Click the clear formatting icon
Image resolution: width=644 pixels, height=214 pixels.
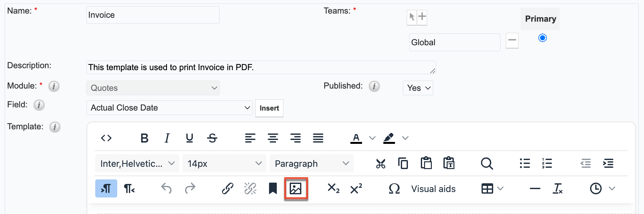(x=557, y=188)
